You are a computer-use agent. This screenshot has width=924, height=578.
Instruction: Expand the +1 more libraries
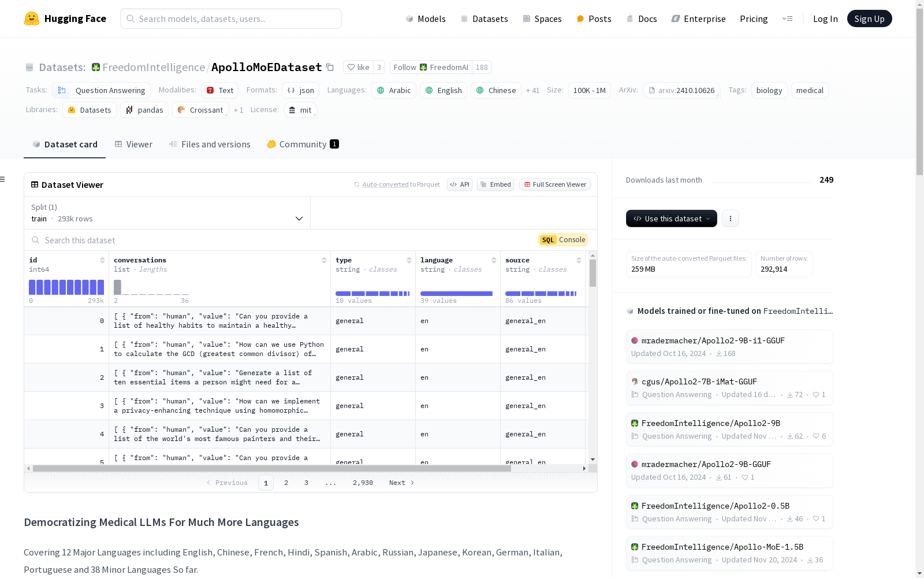click(239, 110)
